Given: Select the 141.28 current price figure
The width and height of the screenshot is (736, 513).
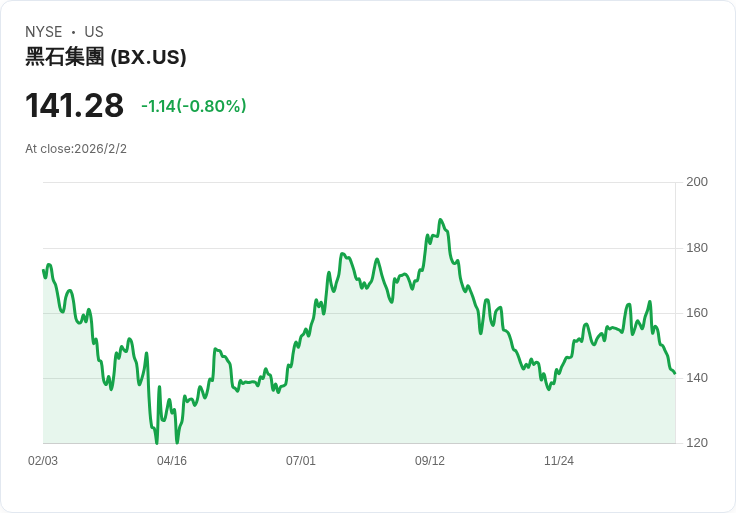Looking at the screenshot, I should pyautogui.click(x=74, y=105).
